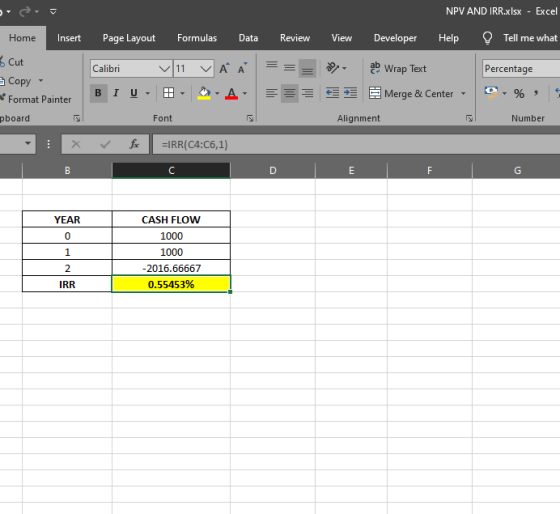
Task: Click the Insert Function fx icon
Action: (x=134, y=144)
